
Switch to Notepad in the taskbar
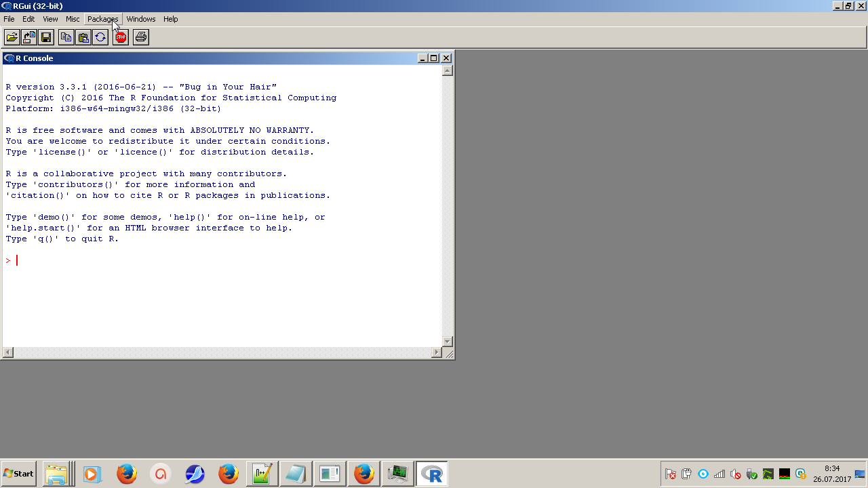pos(296,474)
